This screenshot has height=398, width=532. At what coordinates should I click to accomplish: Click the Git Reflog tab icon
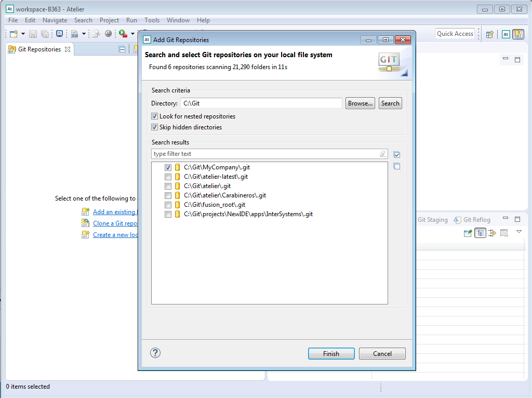coord(457,220)
